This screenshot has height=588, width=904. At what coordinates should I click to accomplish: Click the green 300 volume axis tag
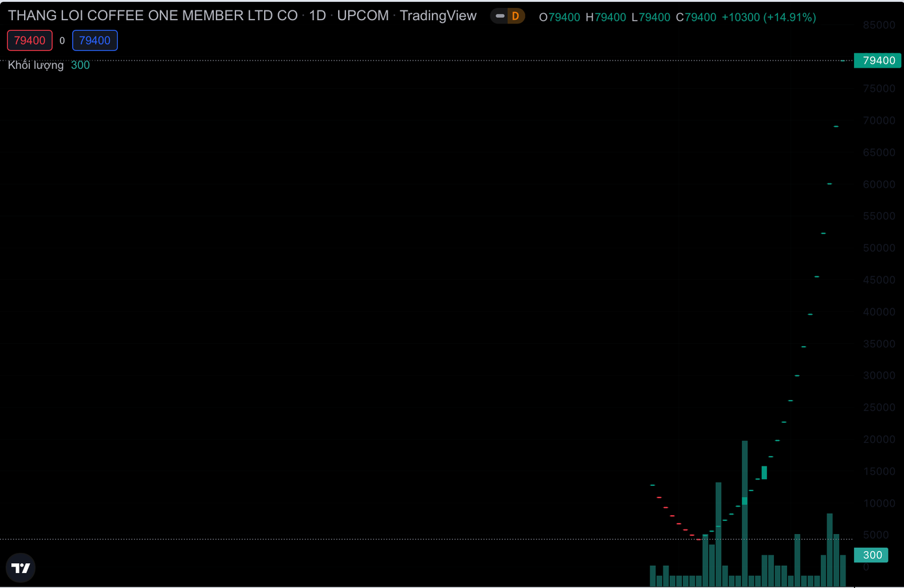pyautogui.click(x=871, y=555)
